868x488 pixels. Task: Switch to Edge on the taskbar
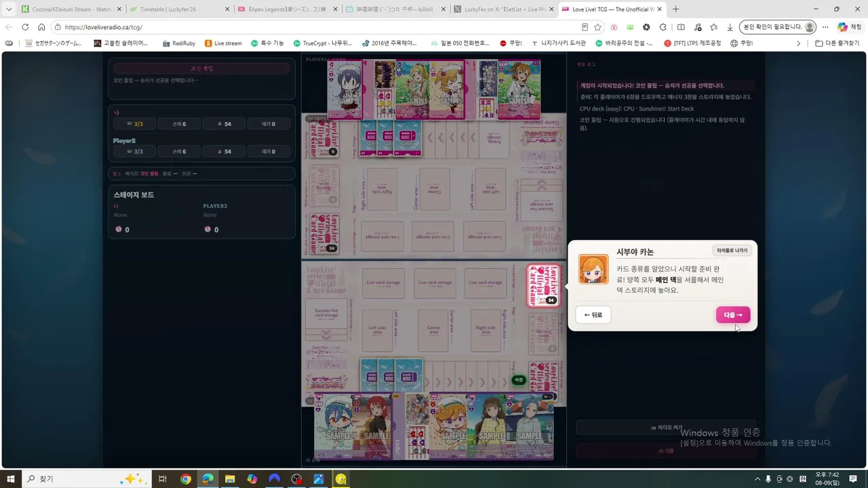tap(208, 479)
